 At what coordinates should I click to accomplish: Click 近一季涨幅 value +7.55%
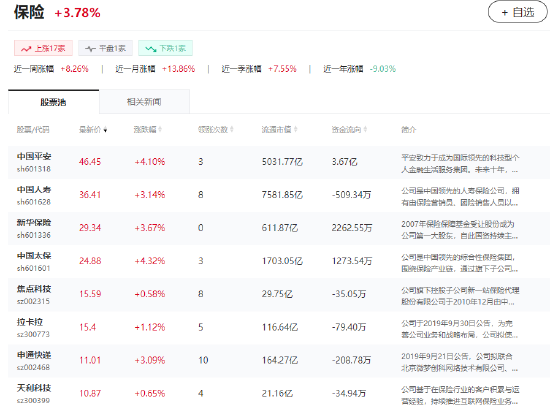coord(282,69)
